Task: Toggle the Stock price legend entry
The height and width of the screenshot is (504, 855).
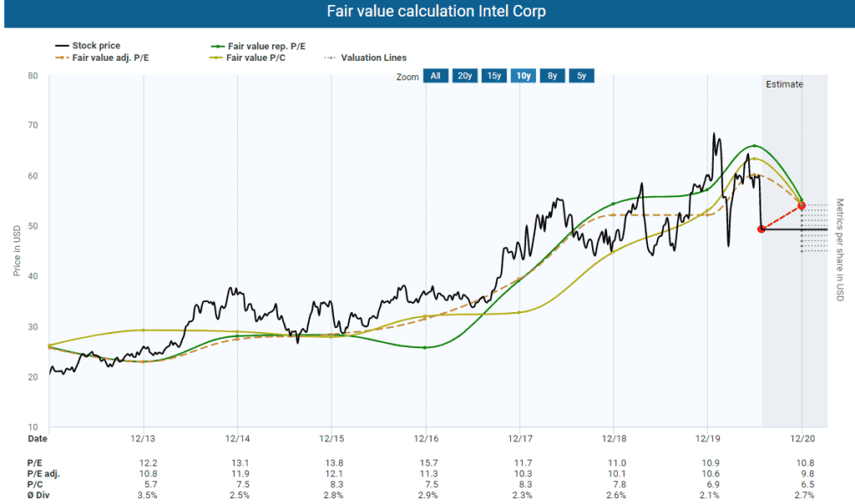Action: 87,45
